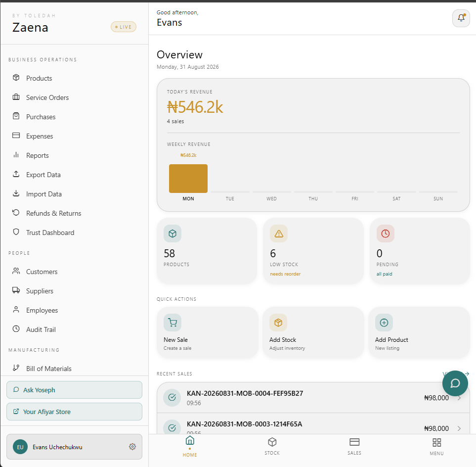Image resolution: width=476 pixels, height=467 pixels.
Task: Click the Monday revenue bar
Action: pos(188,179)
